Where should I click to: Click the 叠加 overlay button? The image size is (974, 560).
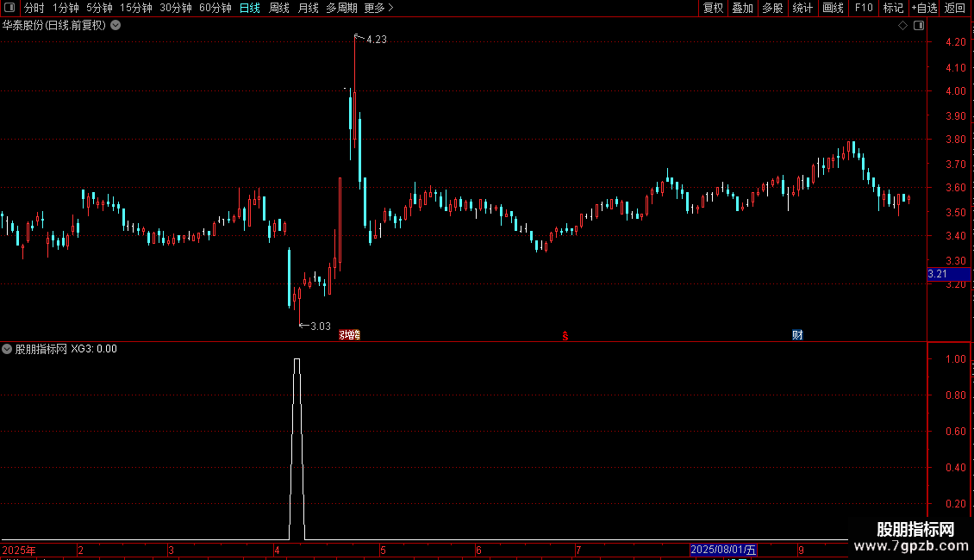pyautogui.click(x=742, y=8)
